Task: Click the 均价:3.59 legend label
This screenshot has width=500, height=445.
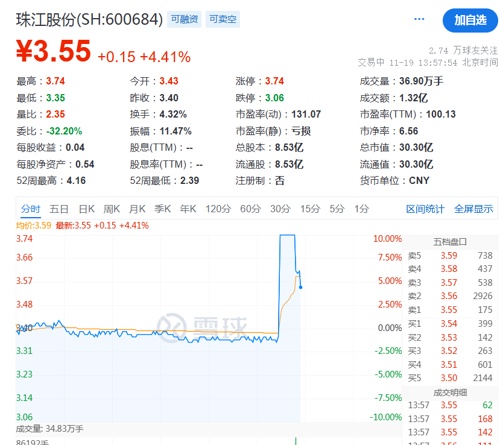Action: (x=34, y=226)
